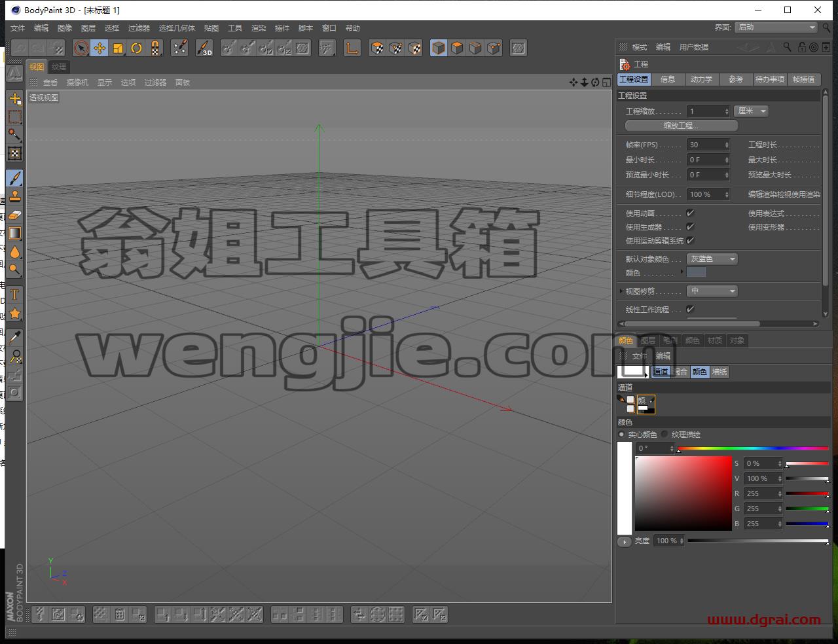Open the 用户数据 attributes menu
Viewport: 838px width, 644px height.
coord(694,47)
